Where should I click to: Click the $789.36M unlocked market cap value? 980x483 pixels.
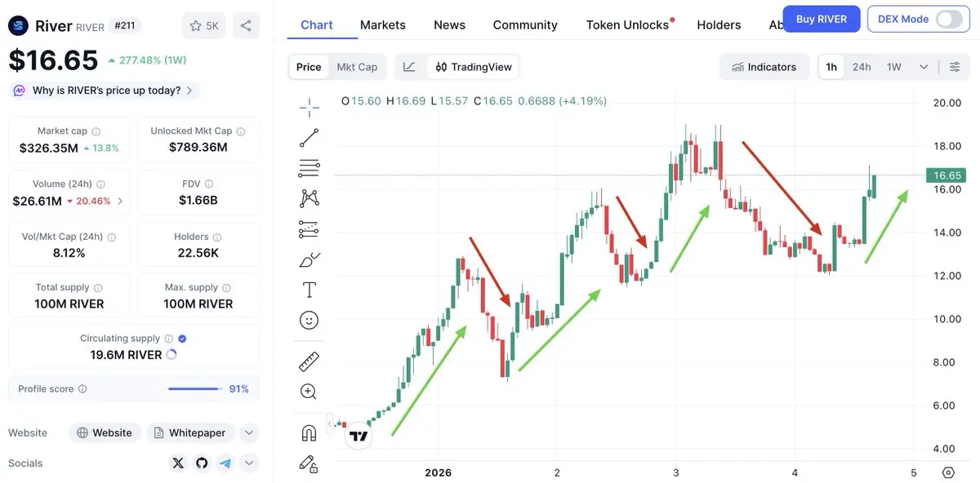click(198, 148)
